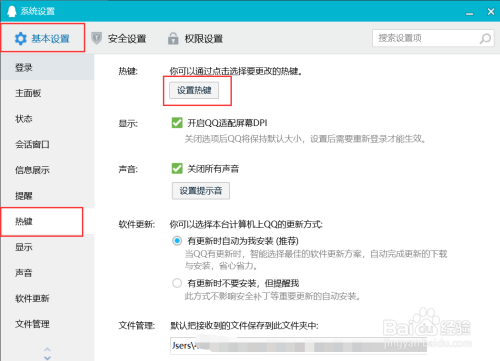The width and height of the screenshot is (500, 361).
Task: Click the 文件管理: section label
Action: click(137, 325)
